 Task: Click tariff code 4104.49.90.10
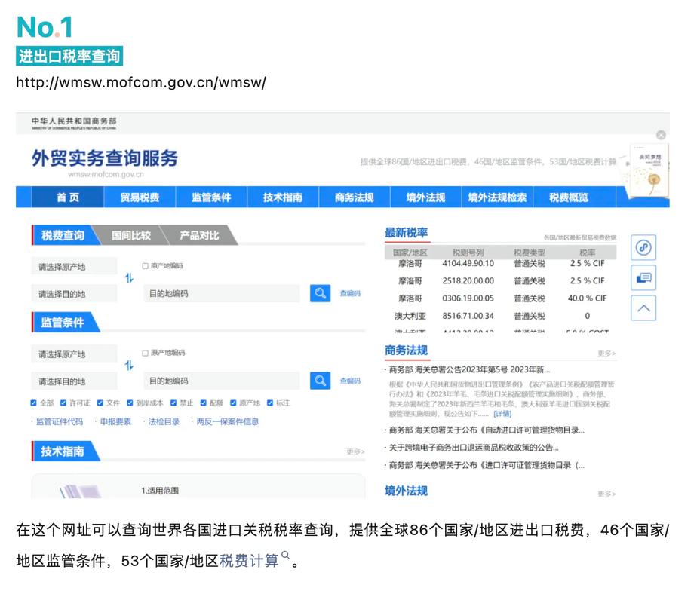[468, 263]
